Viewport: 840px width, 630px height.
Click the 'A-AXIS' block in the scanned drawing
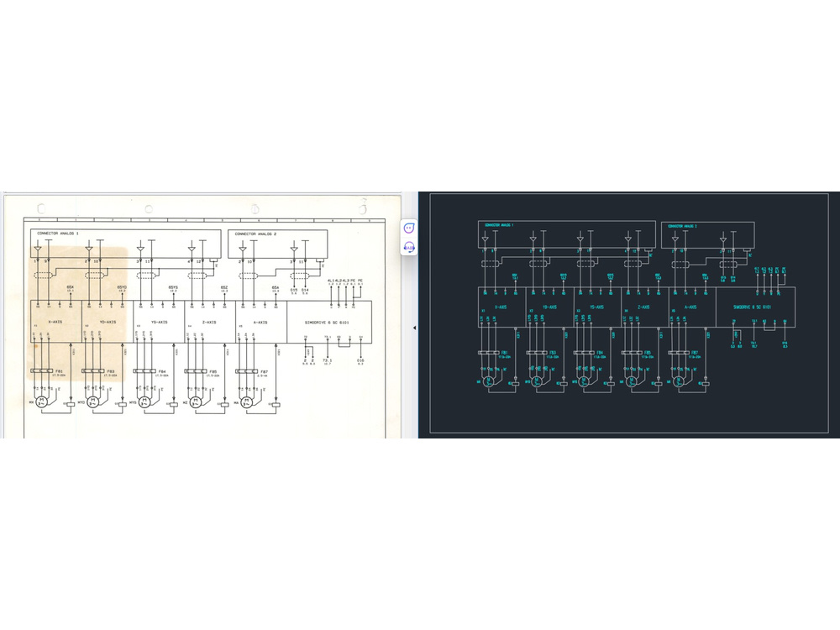point(261,322)
